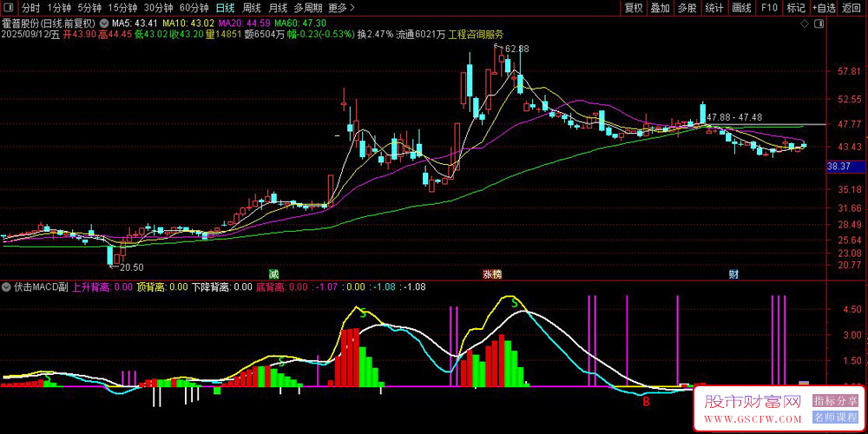
Task: Click the MA20: 44.59 legend
Action: coord(245,23)
